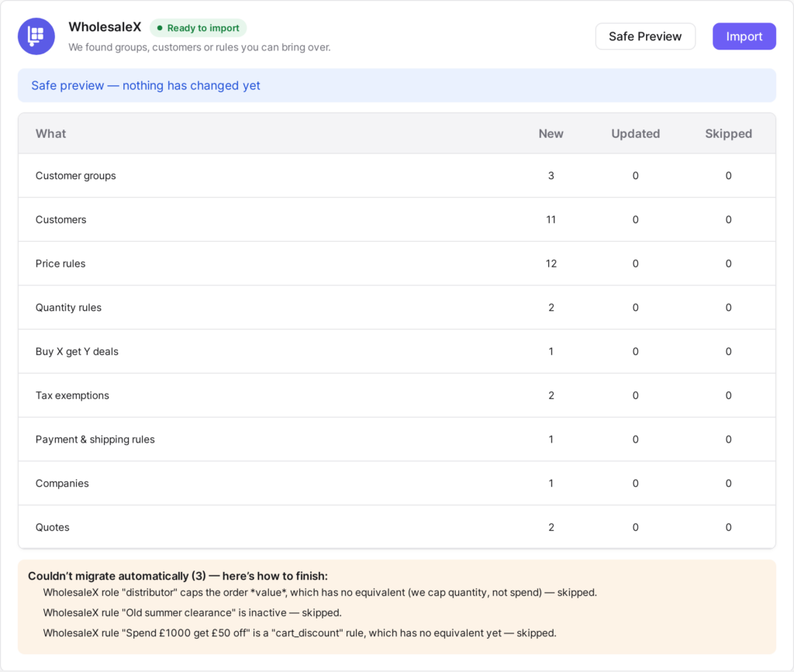Click the New count 3 for Customer groups

click(x=551, y=176)
